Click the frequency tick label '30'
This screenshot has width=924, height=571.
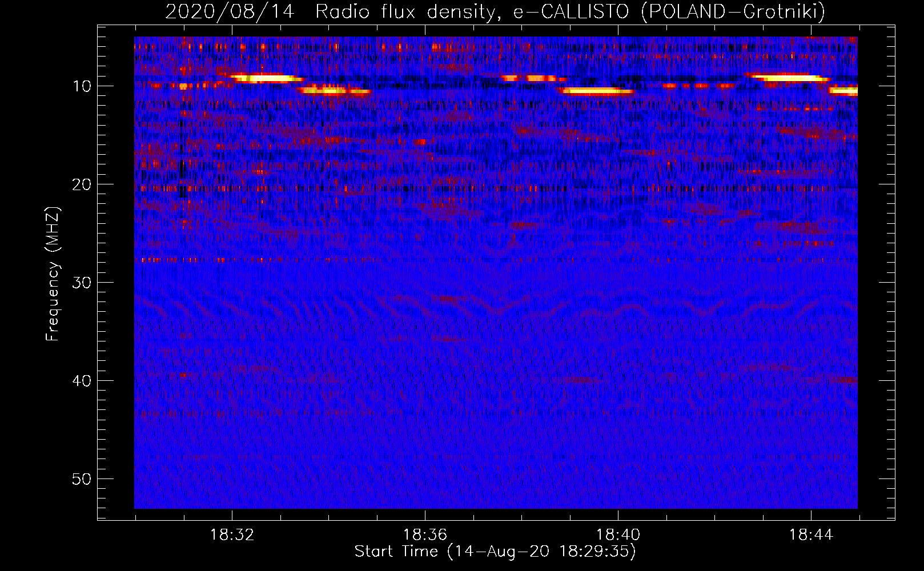point(82,283)
